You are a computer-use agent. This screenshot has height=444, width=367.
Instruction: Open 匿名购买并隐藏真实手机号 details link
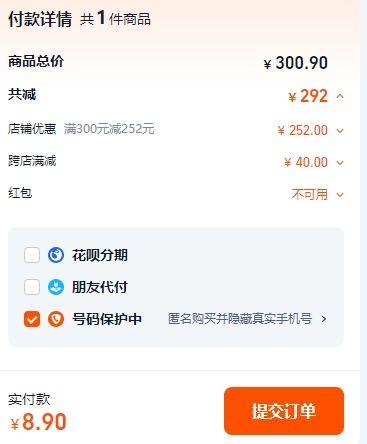(240, 319)
